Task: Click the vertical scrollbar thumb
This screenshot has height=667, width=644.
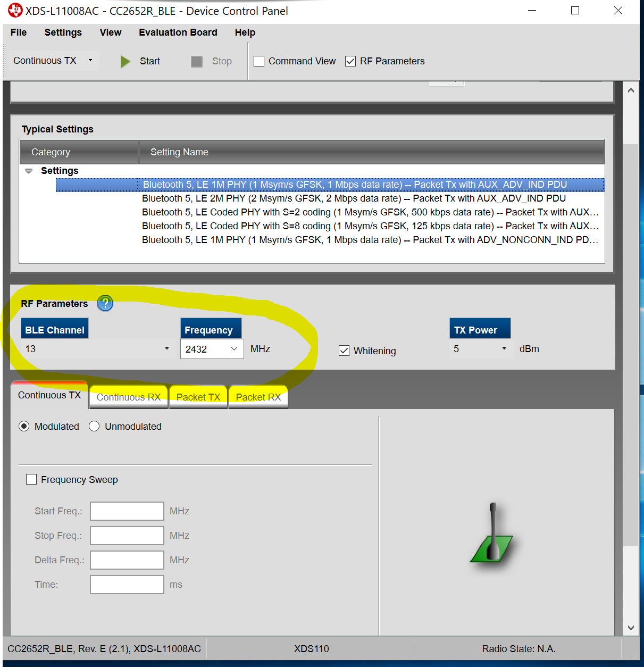Action: tap(631, 344)
